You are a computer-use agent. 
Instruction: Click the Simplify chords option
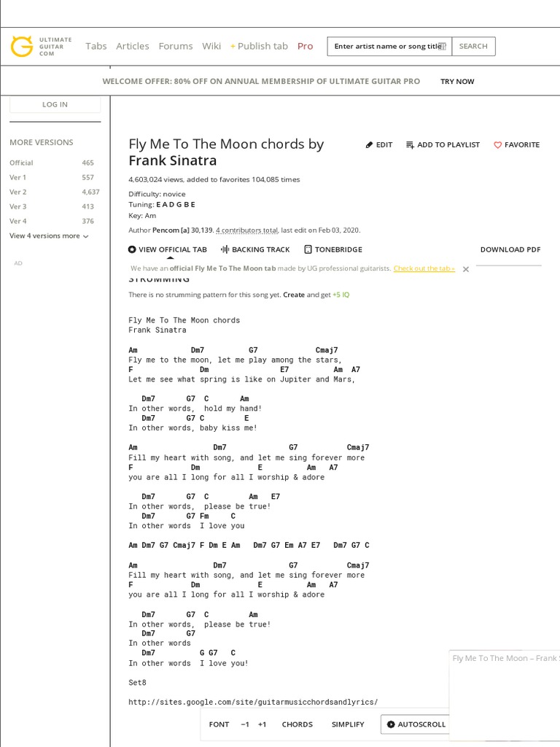point(348,724)
